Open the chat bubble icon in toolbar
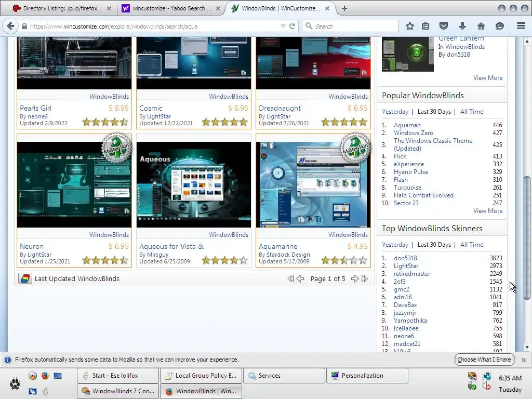532x399 pixels. pos(499,26)
